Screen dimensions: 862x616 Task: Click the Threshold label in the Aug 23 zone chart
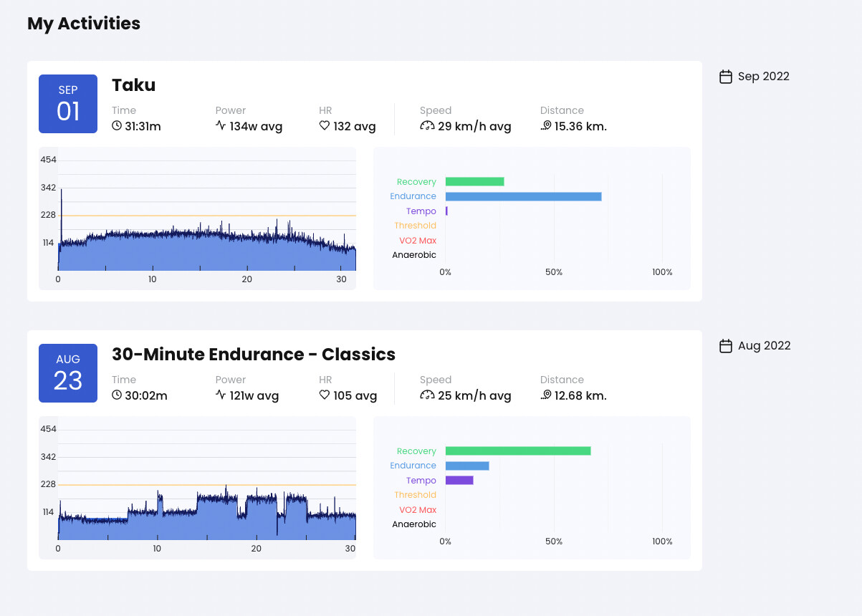[x=415, y=495]
